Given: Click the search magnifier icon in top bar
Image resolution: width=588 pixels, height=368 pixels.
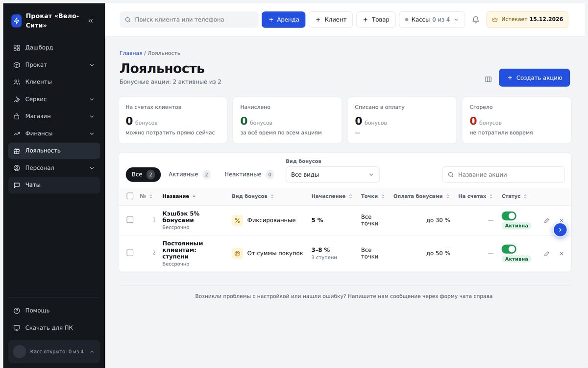Looking at the screenshot, I should (128, 20).
